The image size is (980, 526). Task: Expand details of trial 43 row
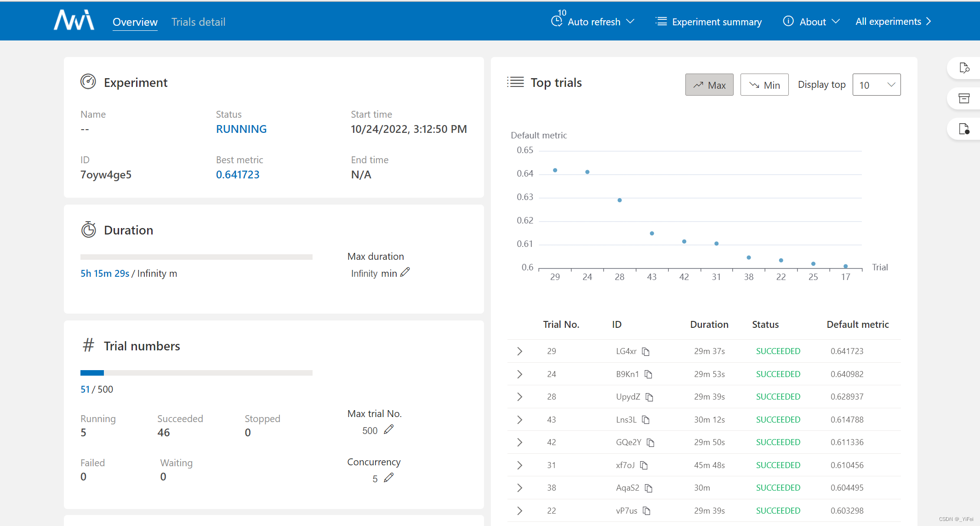(520, 420)
